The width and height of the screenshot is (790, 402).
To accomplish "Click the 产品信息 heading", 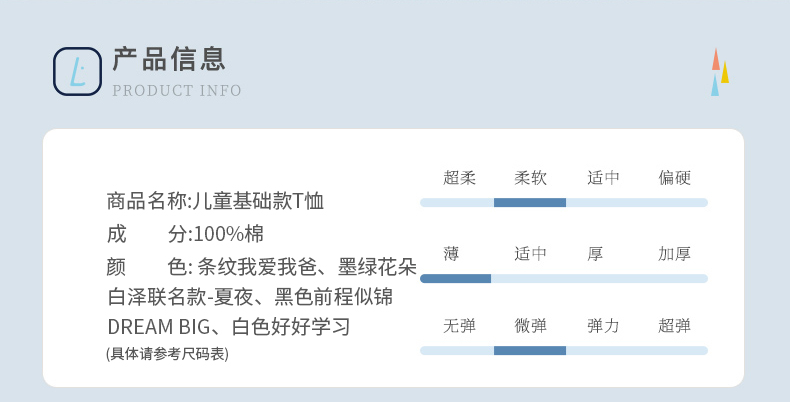I will 169,59.
